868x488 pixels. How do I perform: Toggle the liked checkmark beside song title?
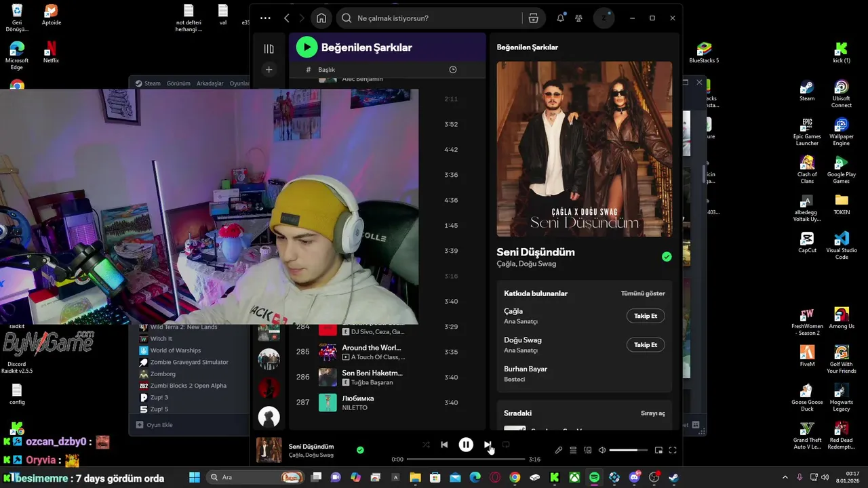667,256
